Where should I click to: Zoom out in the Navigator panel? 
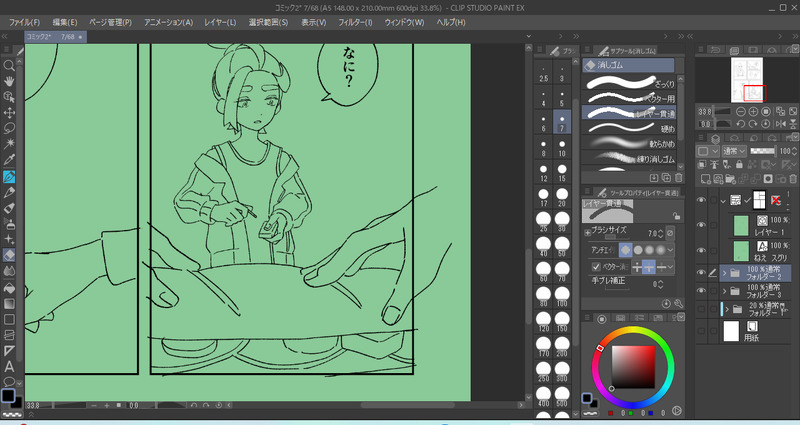740,111
